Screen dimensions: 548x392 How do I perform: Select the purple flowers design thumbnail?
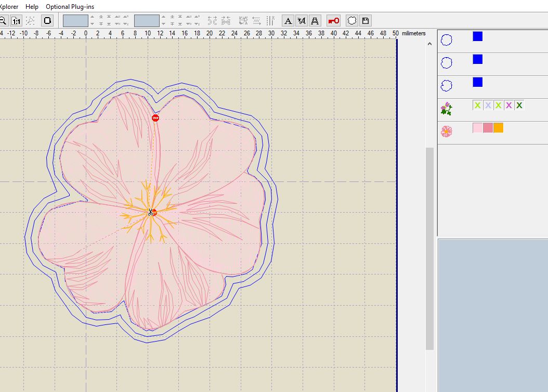click(x=446, y=109)
